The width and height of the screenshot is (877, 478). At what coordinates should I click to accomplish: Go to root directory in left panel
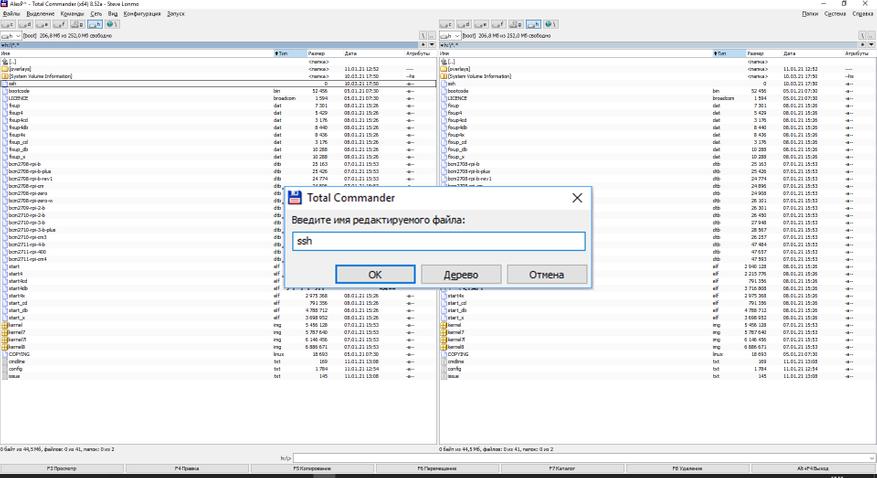tap(423, 36)
